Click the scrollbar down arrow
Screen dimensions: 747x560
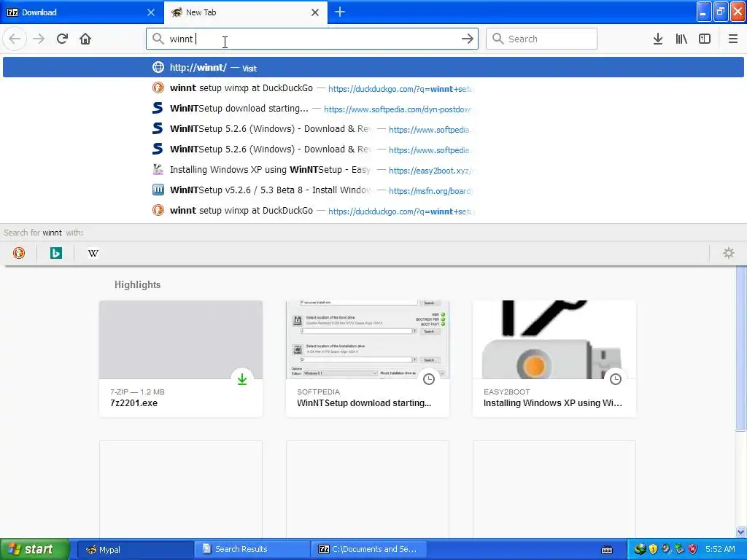741,532
